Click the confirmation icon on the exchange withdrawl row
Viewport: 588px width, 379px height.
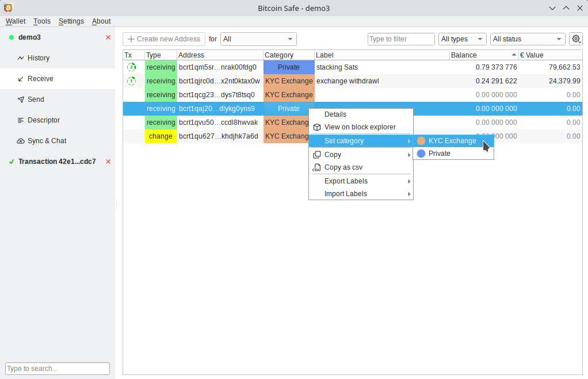pyautogui.click(x=132, y=81)
